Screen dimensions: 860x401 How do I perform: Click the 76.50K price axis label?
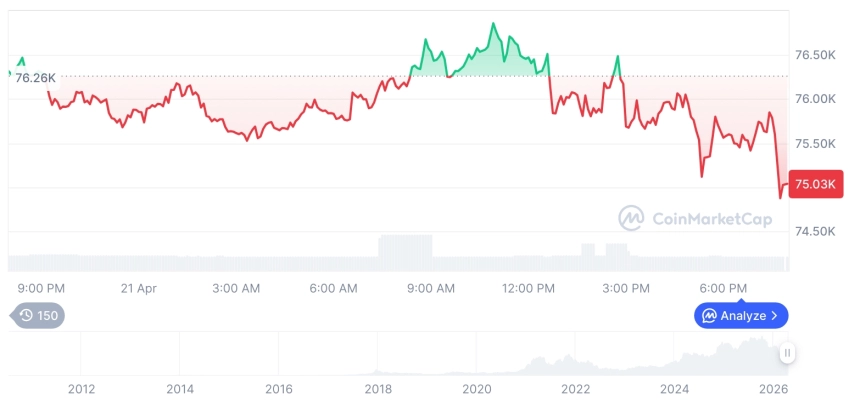814,55
